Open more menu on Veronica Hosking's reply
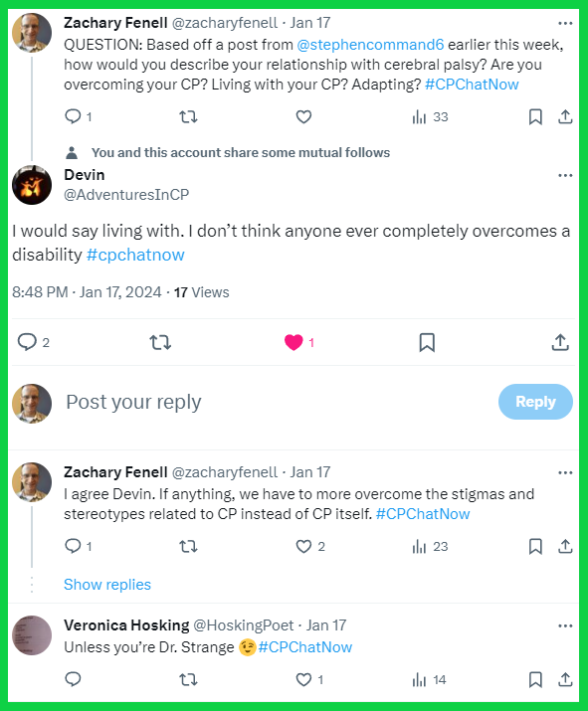The image size is (588, 711). (565, 626)
